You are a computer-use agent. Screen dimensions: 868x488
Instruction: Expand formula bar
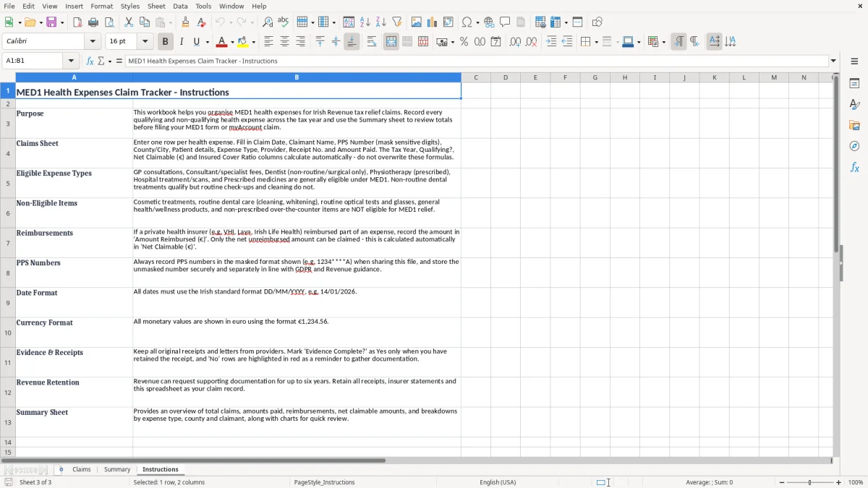833,61
